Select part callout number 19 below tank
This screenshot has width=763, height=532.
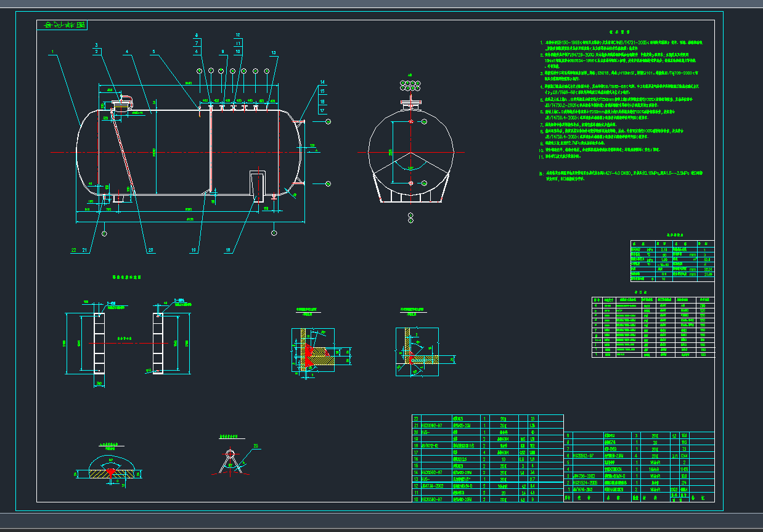tap(193, 250)
